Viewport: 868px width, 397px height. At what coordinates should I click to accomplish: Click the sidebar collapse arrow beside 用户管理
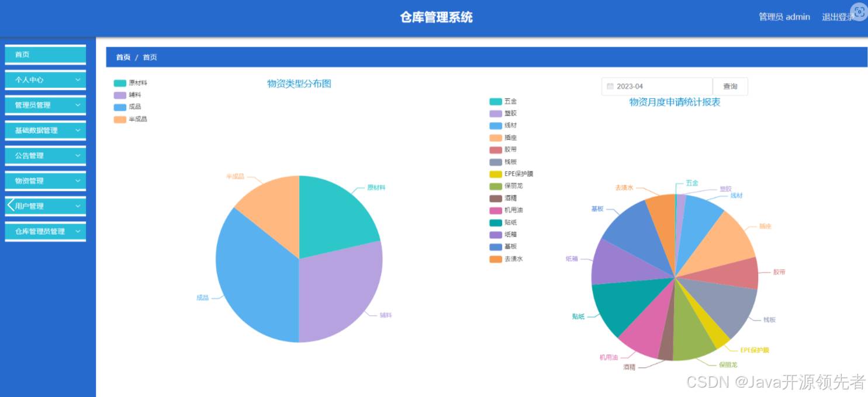click(x=10, y=206)
